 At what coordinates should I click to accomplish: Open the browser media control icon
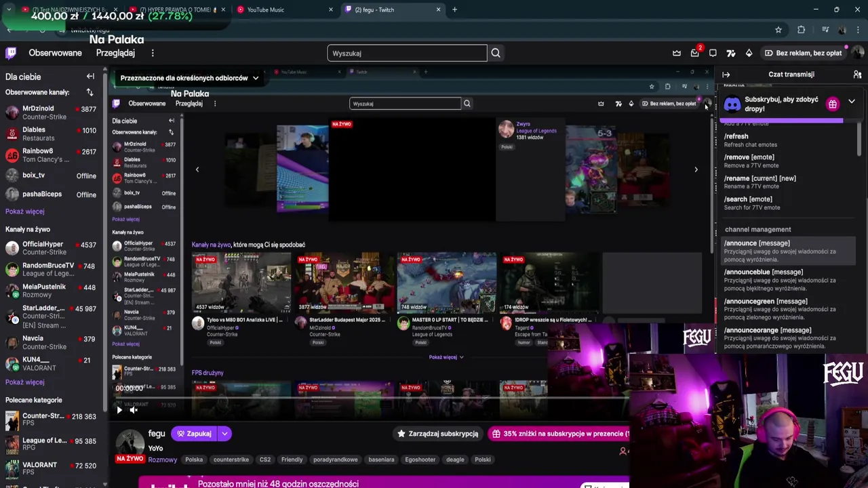(825, 30)
